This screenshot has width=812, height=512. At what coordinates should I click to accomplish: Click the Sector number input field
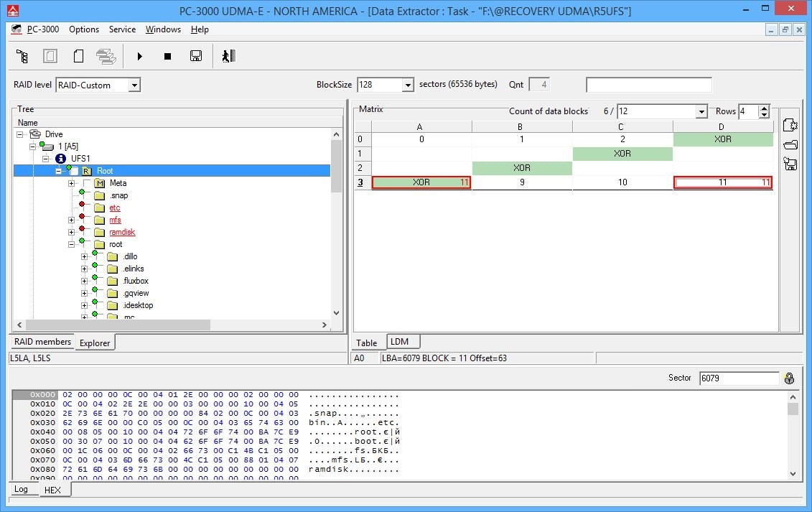click(738, 378)
